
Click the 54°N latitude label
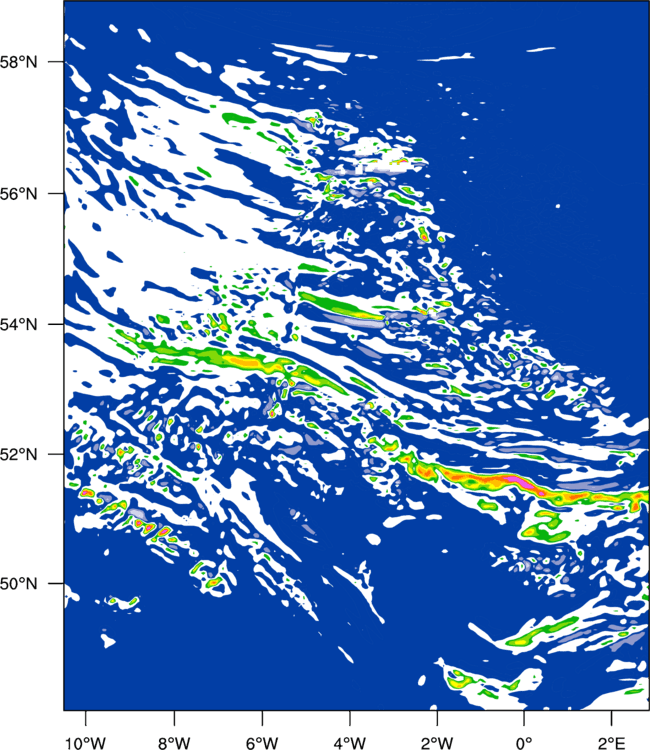(18, 324)
